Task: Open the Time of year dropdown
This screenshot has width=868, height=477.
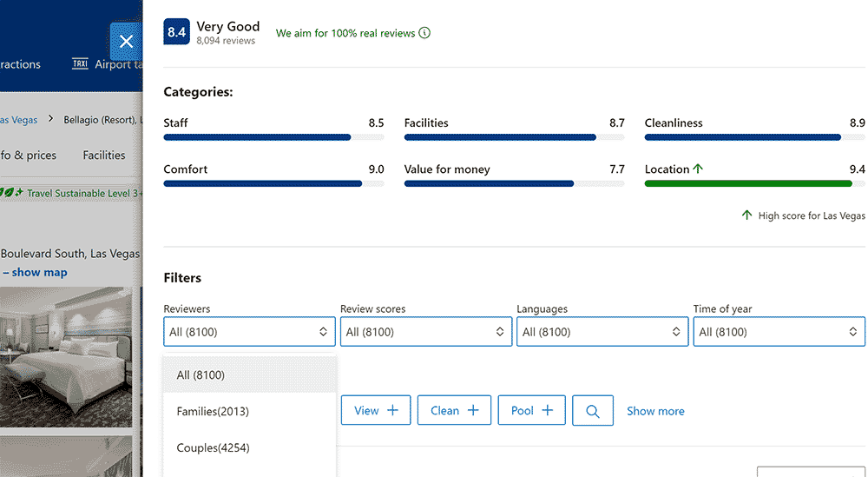Action: (x=779, y=332)
